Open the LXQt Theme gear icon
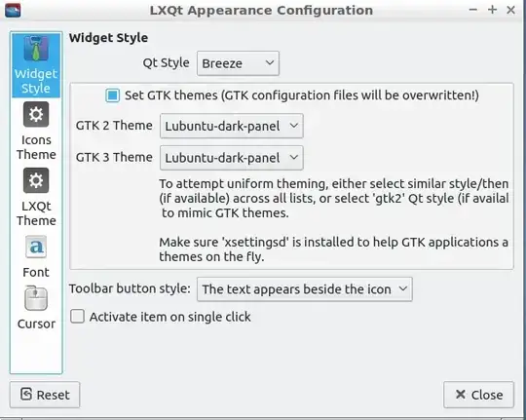This screenshot has height=420, width=526. pyautogui.click(x=36, y=180)
